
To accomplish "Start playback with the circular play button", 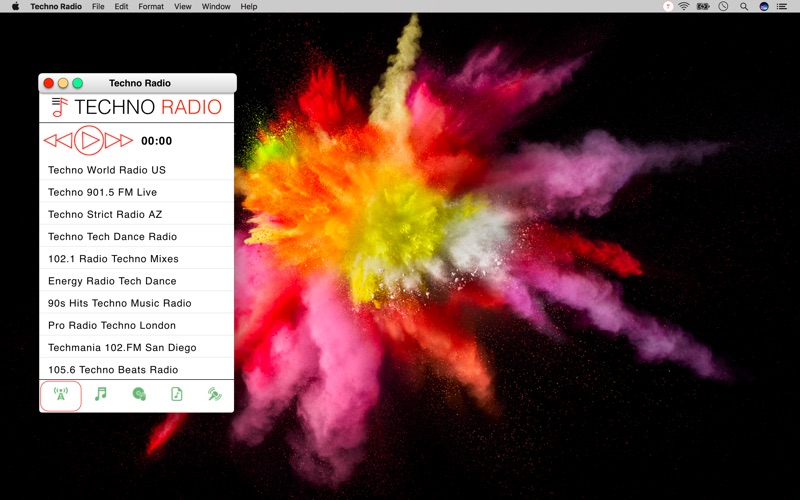I will [89, 140].
